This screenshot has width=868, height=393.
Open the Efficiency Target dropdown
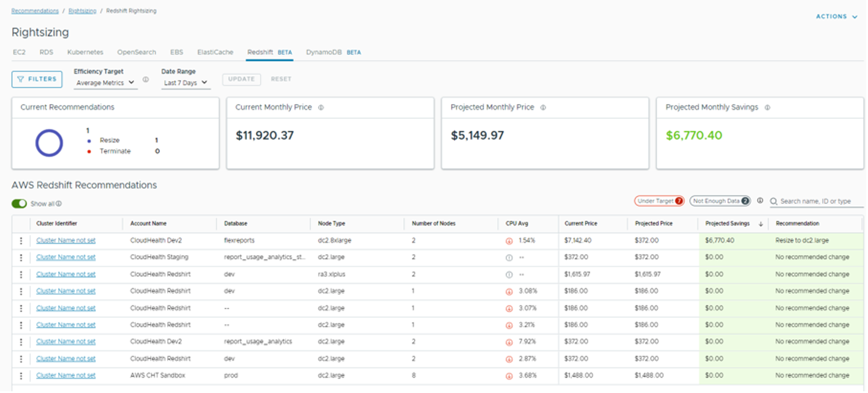(105, 83)
